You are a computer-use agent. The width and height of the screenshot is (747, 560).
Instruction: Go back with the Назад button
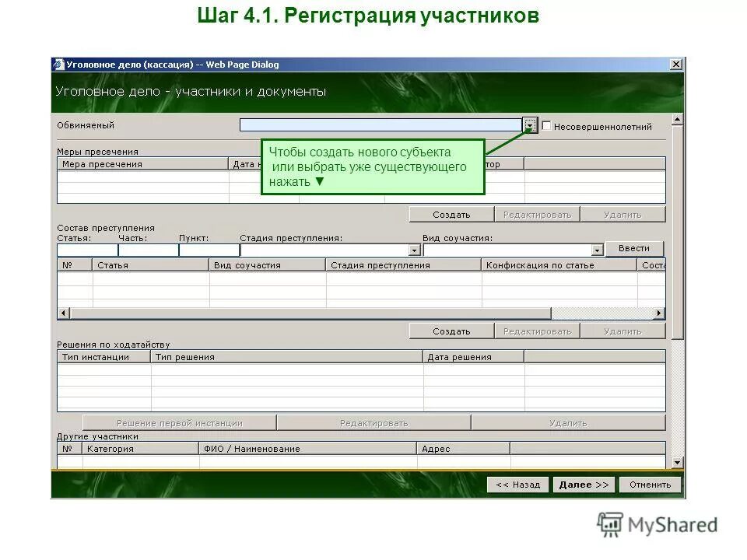pyautogui.click(x=517, y=484)
